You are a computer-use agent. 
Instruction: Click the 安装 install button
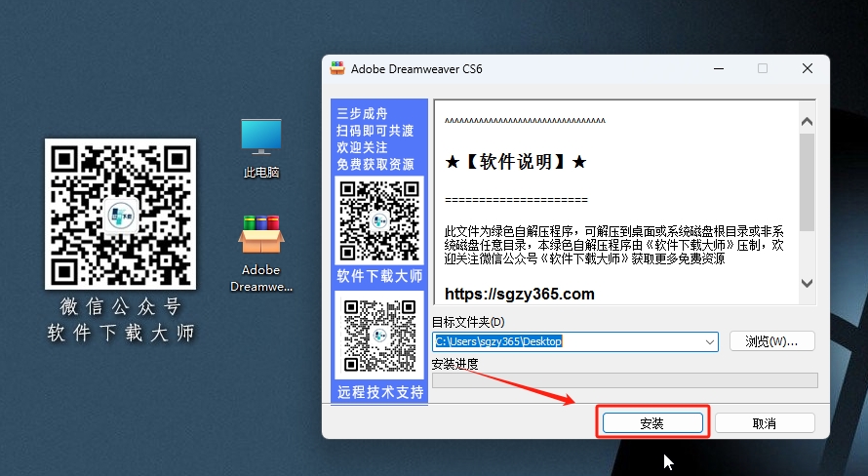pyautogui.click(x=652, y=423)
